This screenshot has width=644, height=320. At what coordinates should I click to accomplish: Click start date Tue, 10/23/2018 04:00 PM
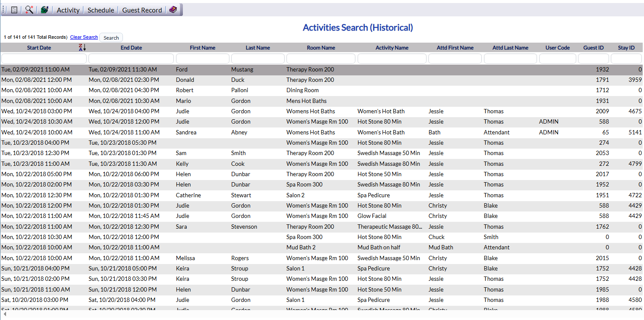click(35, 143)
